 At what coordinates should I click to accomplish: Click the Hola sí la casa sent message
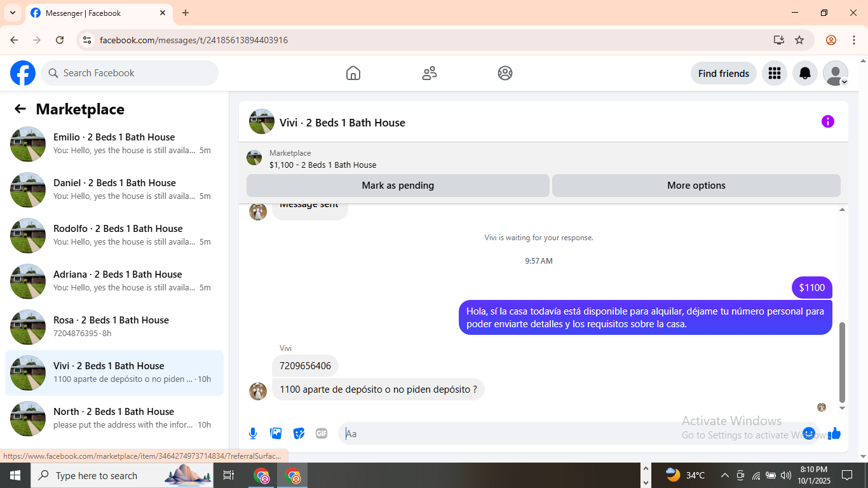coord(646,318)
